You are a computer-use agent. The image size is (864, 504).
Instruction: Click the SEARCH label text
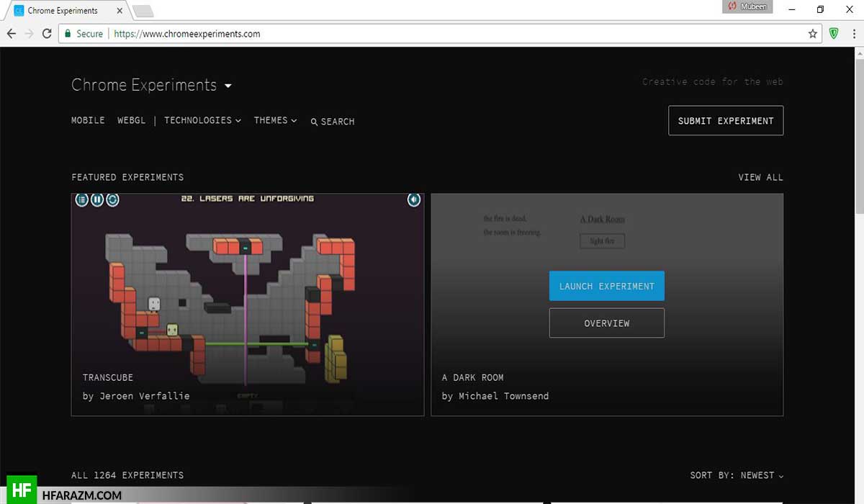pos(338,122)
